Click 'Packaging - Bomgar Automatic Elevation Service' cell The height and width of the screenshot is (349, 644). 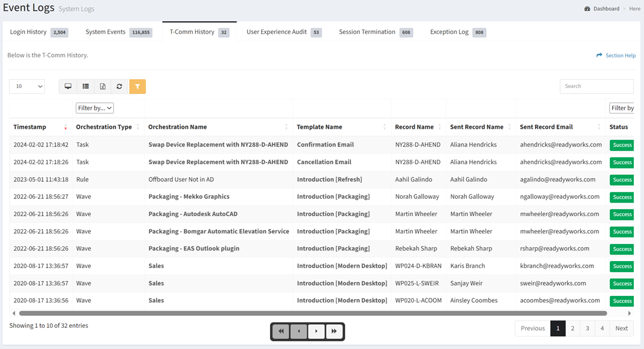click(x=219, y=231)
